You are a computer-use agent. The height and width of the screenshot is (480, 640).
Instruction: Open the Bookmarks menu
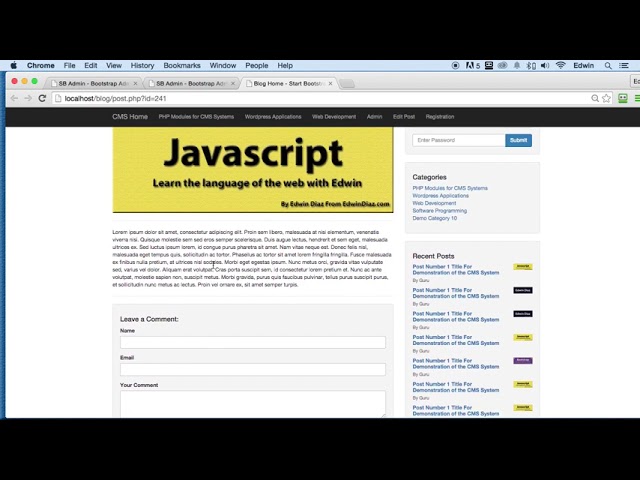pyautogui.click(x=182, y=65)
